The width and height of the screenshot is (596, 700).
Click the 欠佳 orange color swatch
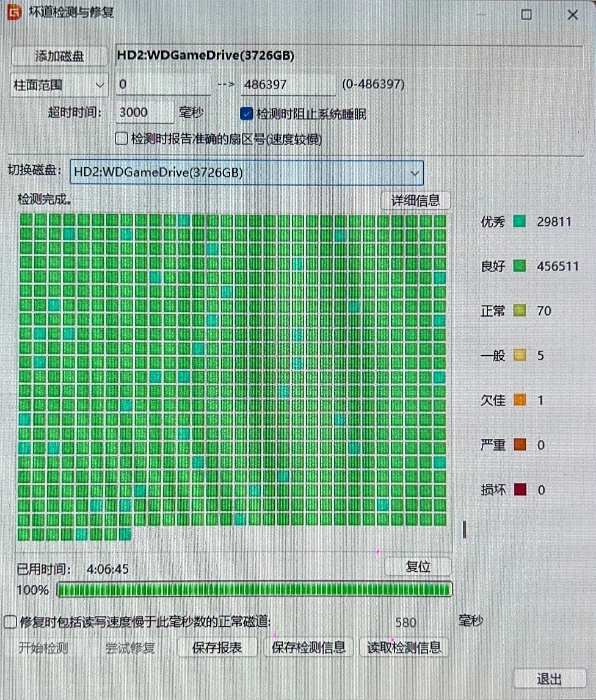tap(519, 400)
